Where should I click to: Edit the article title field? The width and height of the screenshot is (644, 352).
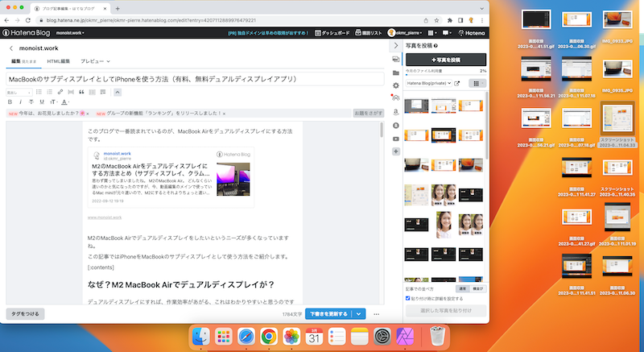pos(195,79)
